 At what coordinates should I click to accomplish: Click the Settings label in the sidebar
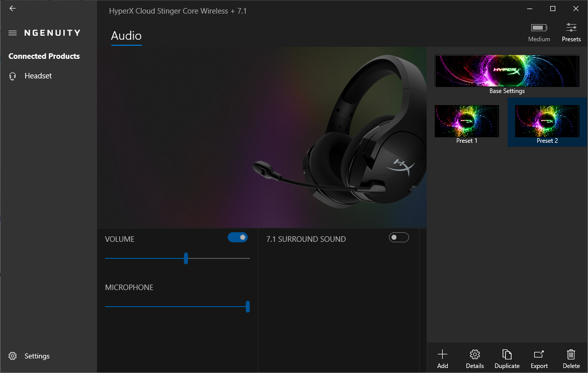pos(37,356)
